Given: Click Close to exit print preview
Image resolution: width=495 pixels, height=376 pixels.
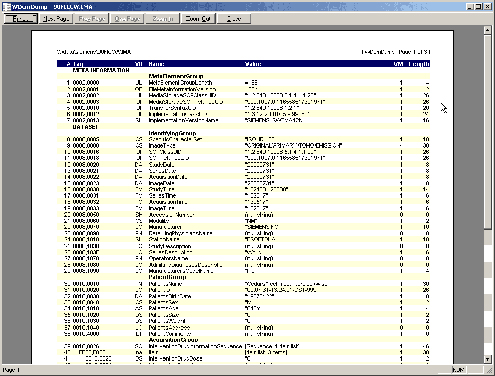Looking at the screenshot, I should point(234,19).
